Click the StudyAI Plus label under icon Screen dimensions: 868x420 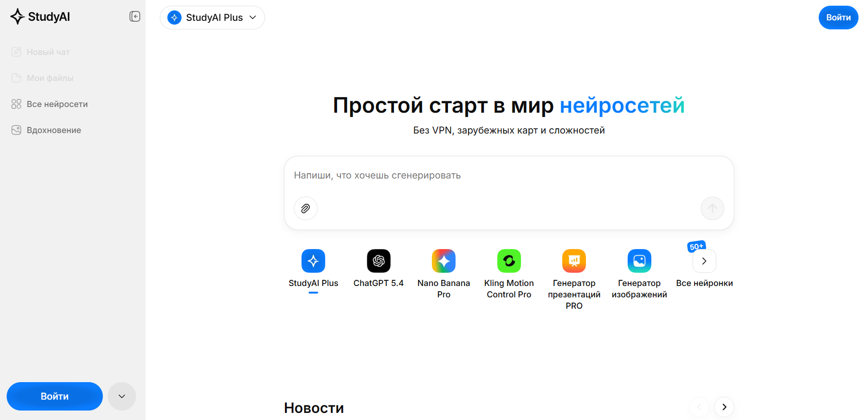pos(313,283)
